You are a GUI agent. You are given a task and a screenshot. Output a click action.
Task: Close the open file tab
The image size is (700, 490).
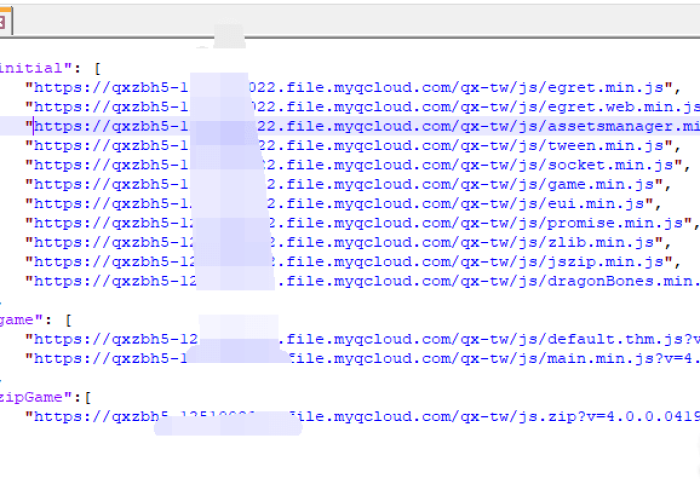tap(3, 22)
